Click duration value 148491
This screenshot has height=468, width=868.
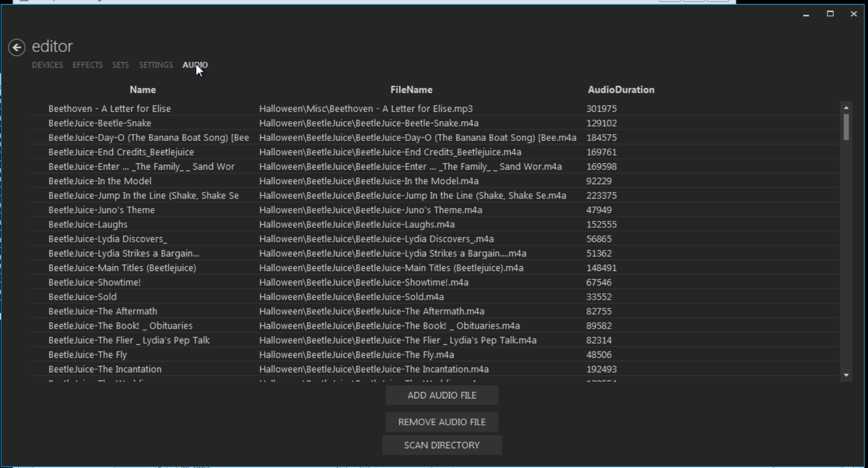click(x=602, y=268)
